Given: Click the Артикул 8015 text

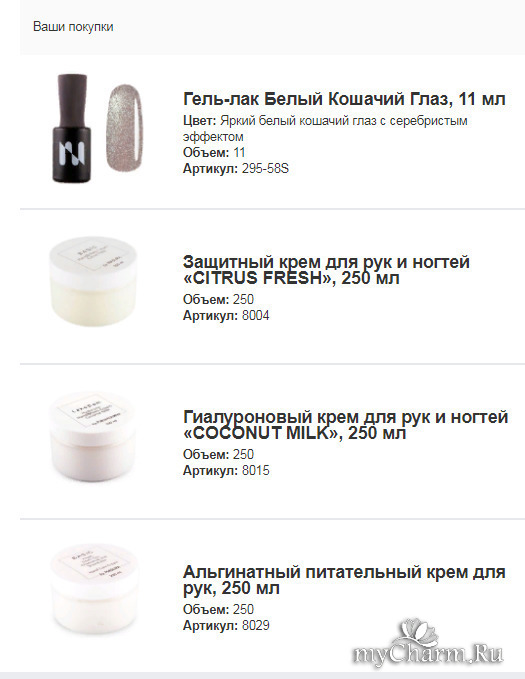Looking at the screenshot, I should [x=226, y=470].
